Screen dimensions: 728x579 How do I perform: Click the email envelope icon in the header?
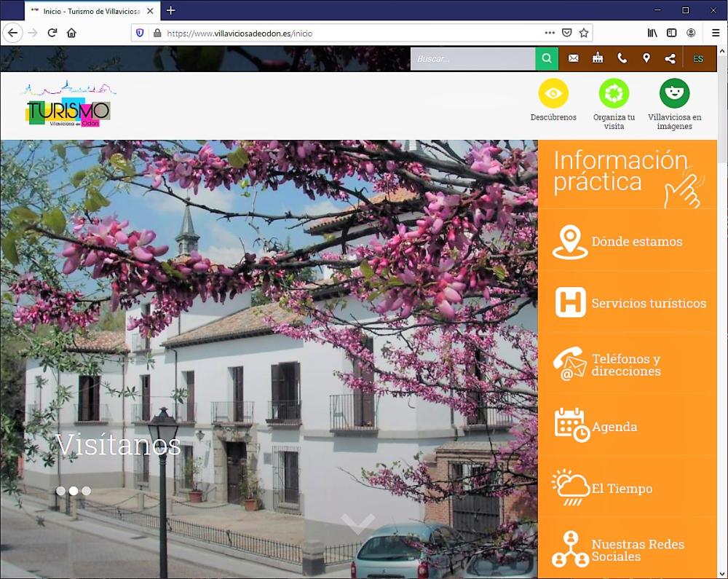click(x=574, y=58)
